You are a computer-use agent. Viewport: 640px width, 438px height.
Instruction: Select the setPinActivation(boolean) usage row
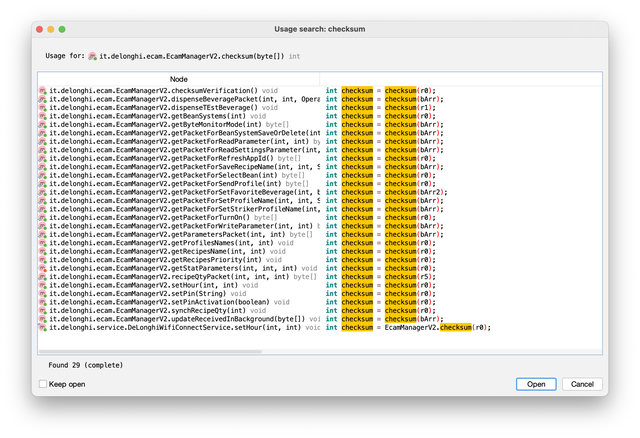320,302
